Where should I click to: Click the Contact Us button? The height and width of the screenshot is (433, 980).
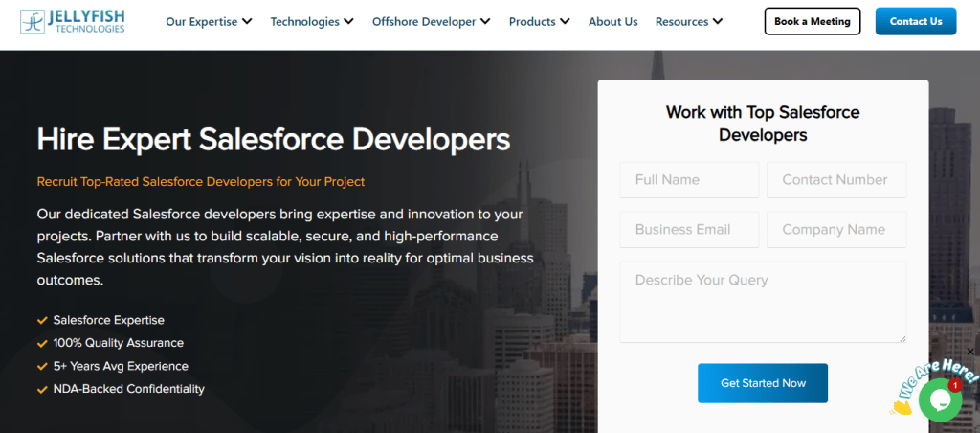[915, 21]
